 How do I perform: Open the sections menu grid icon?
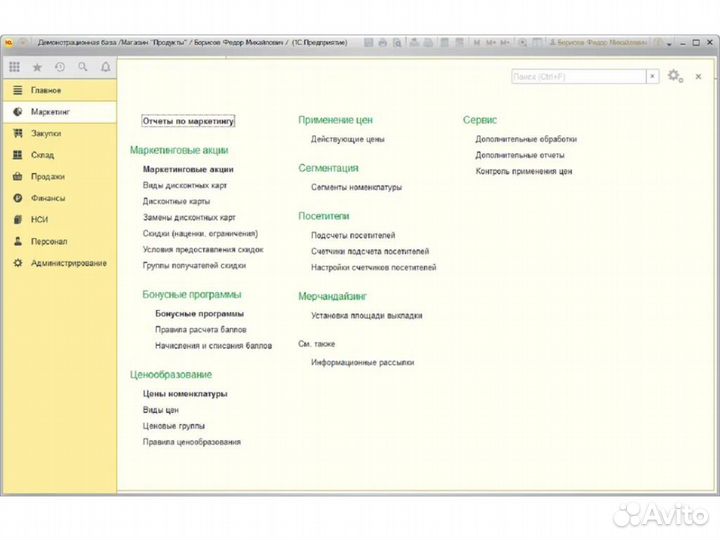pyautogui.click(x=14, y=67)
